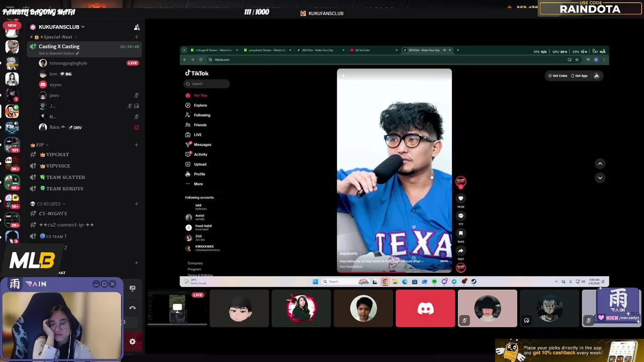Open Discord settings gear
This screenshot has width=644, height=362.
point(132,342)
